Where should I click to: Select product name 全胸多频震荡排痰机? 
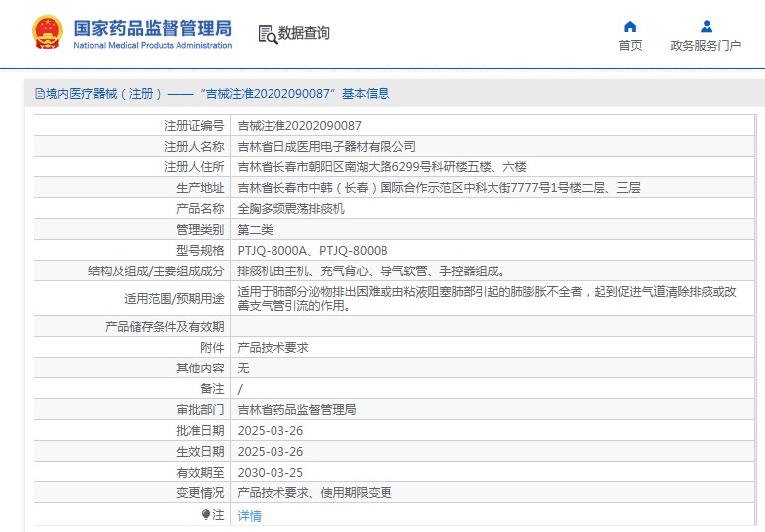290,209
